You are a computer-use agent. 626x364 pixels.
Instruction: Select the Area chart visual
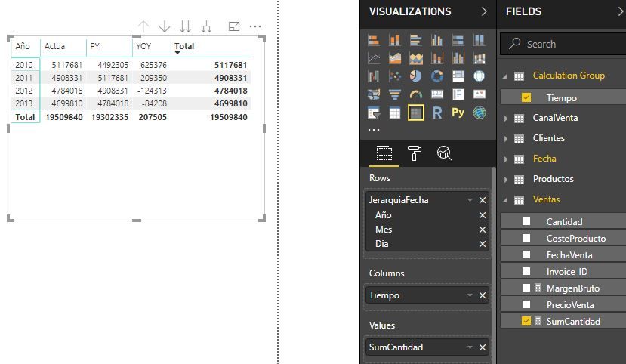(395, 59)
